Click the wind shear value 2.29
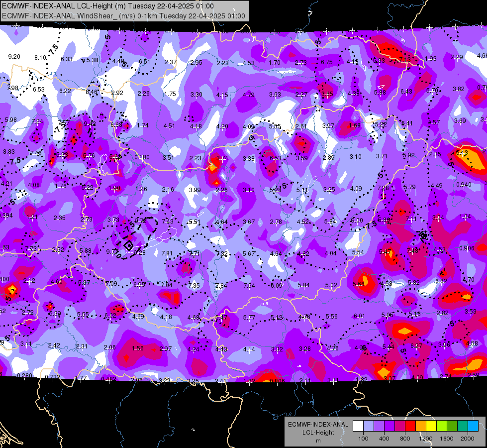487x448 pixels. (457, 57)
